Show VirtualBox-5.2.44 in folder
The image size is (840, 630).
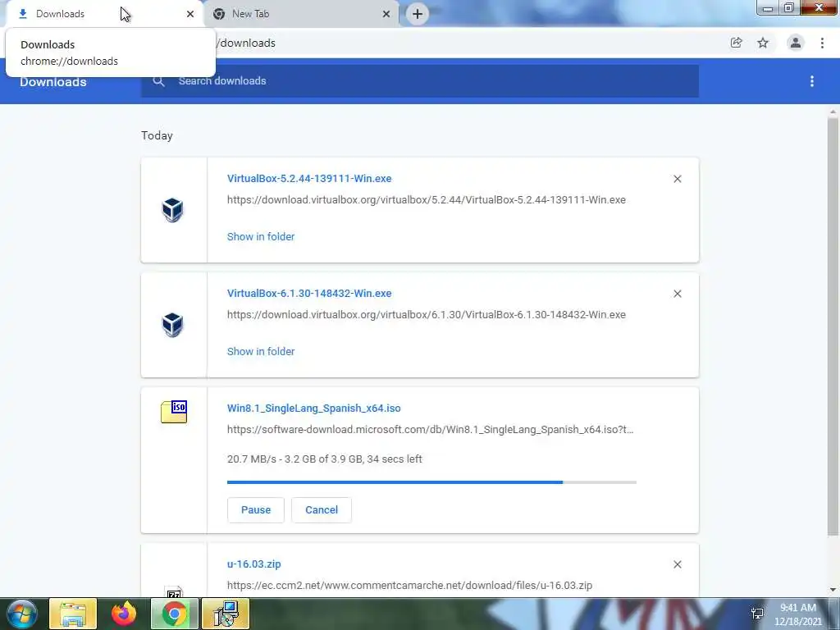pyautogui.click(x=261, y=237)
